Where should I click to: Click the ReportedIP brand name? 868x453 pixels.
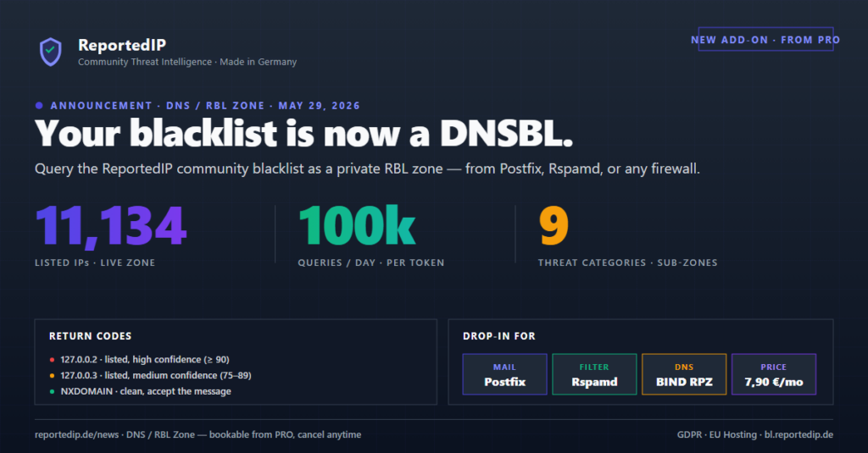point(122,45)
